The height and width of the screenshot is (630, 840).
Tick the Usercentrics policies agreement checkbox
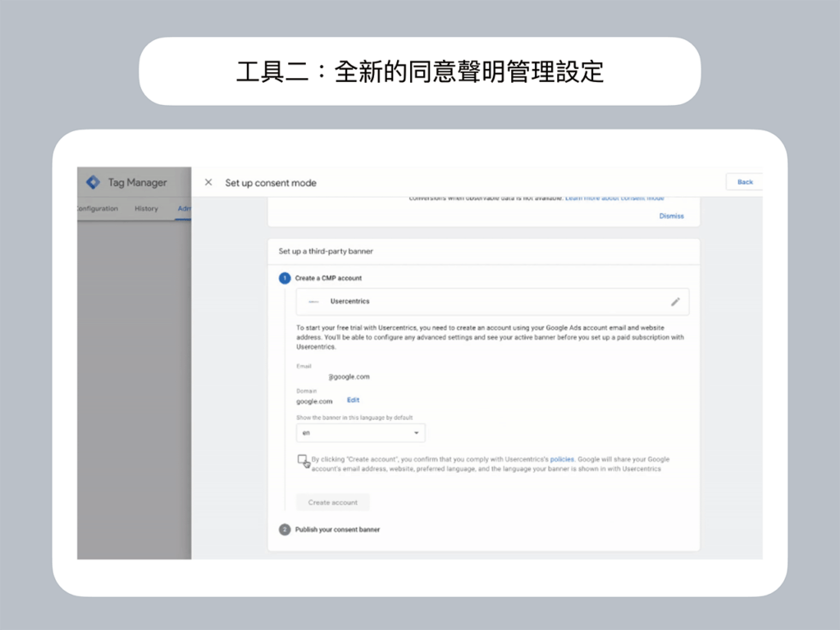[x=302, y=459]
